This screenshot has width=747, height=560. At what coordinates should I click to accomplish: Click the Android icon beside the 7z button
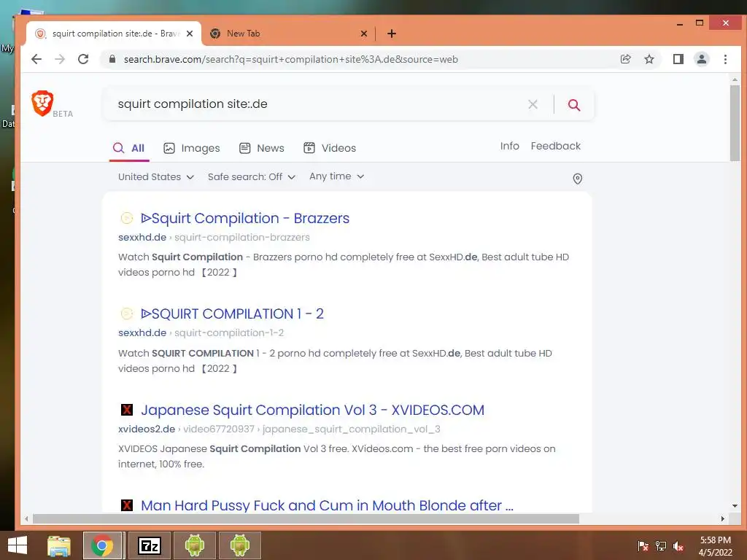point(194,545)
